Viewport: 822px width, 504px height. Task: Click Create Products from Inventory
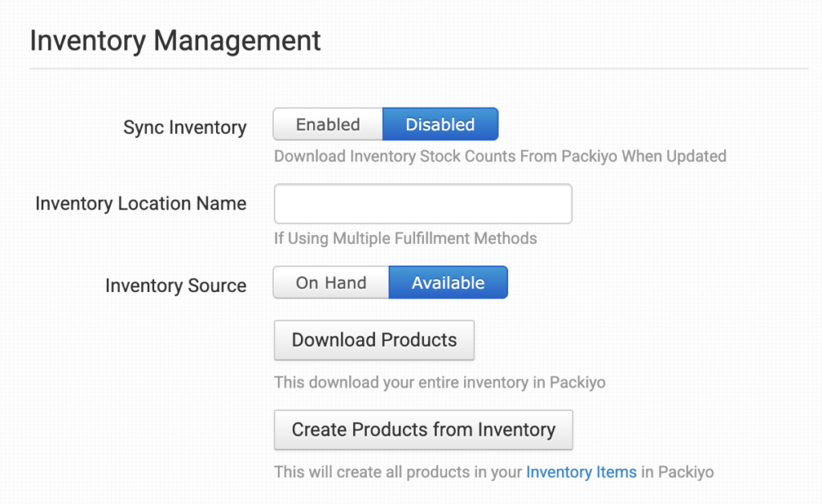click(x=423, y=430)
